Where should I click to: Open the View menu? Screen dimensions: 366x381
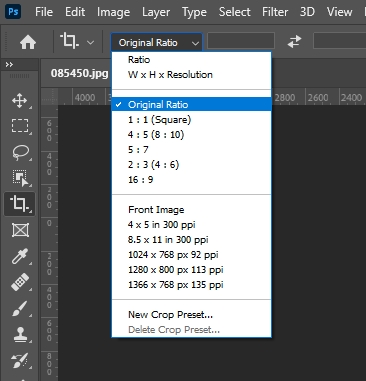click(x=339, y=12)
